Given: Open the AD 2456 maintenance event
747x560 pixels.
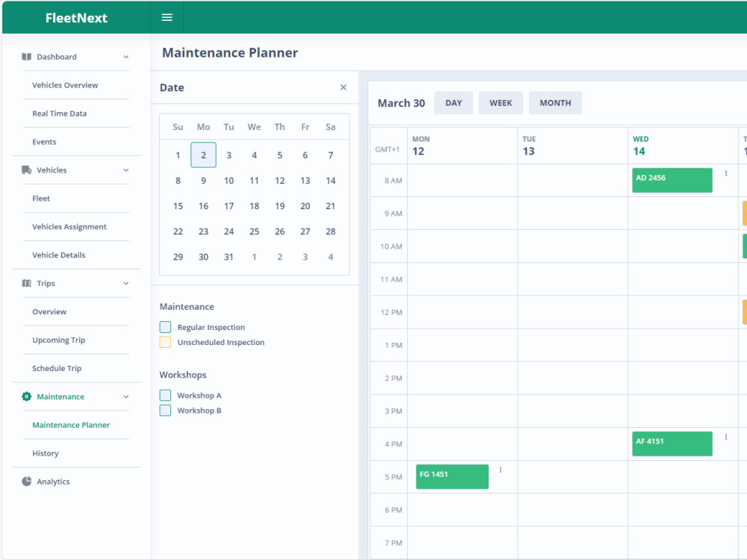Looking at the screenshot, I should pos(672,180).
